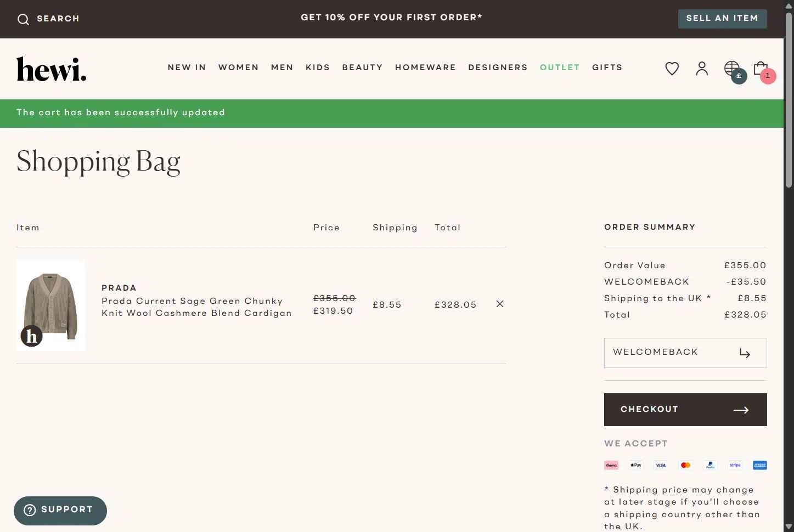794x532 pixels.
Task: Click the Item column header
Action: coord(28,228)
